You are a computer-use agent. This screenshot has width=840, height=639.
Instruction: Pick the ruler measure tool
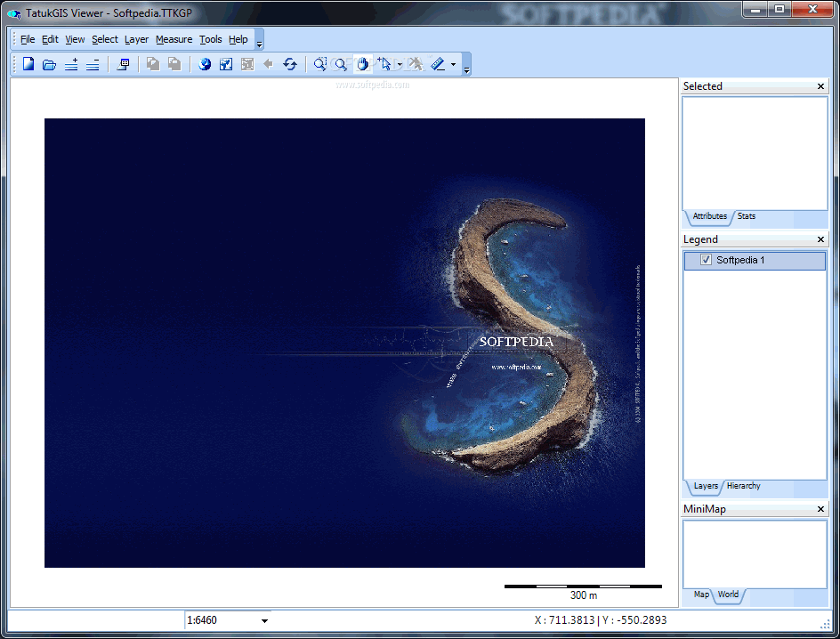pos(438,64)
